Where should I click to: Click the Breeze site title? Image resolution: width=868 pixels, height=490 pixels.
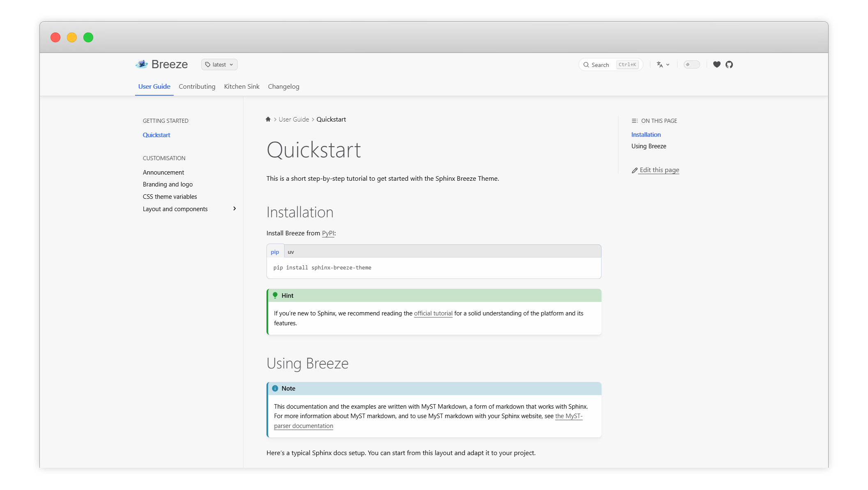click(x=169, y=64)
